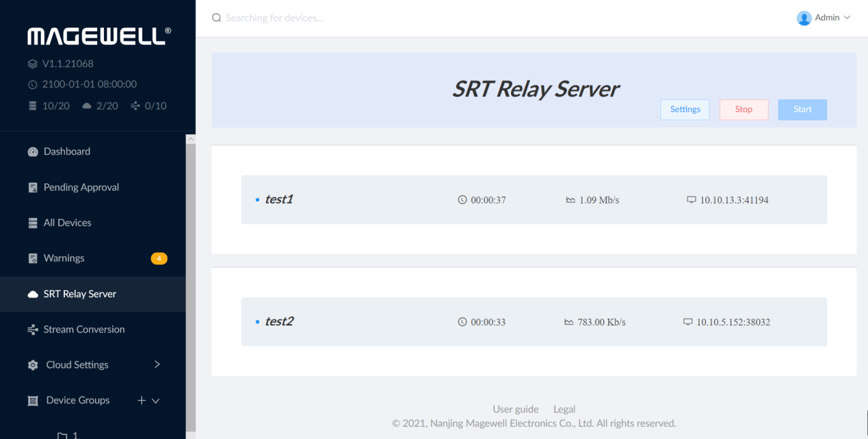Click the Warnings icon in sidebar
Screen dimensions: 868x439
click(33, 258)
